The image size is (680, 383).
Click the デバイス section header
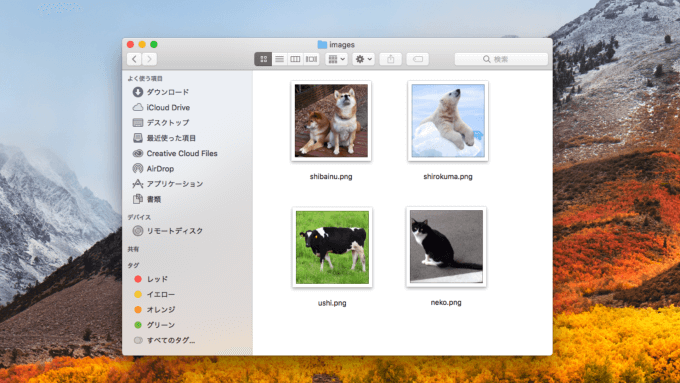click(139, 217)
